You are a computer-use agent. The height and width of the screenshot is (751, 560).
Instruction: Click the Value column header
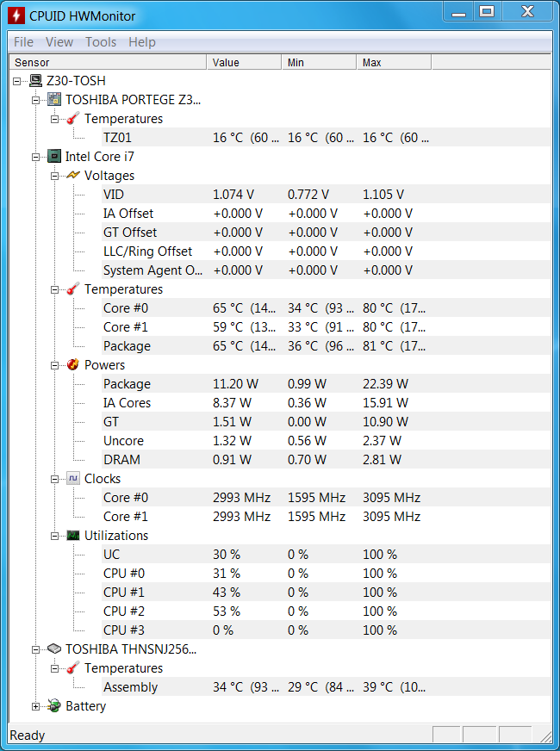point(244,62)
